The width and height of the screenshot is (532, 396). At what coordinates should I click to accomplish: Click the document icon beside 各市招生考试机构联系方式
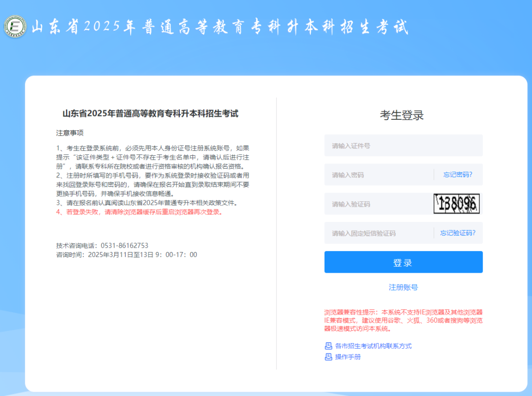[x=329, y=346]
